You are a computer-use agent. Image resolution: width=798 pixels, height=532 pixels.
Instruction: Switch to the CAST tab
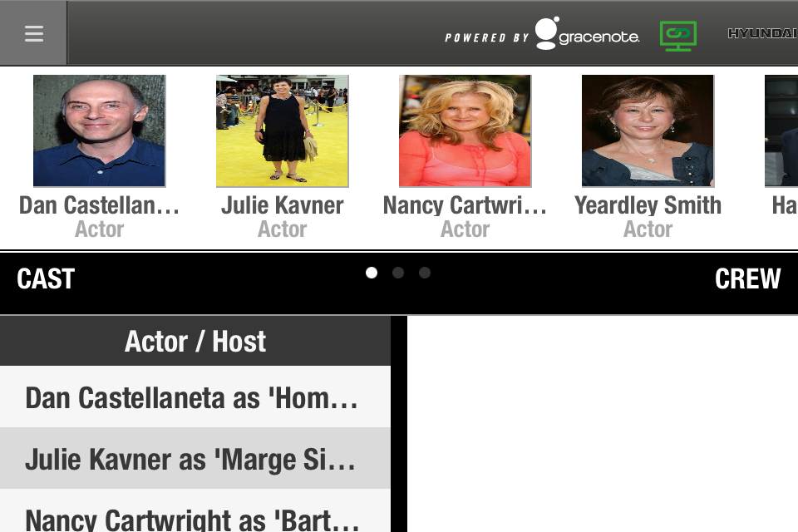(46, 279)
